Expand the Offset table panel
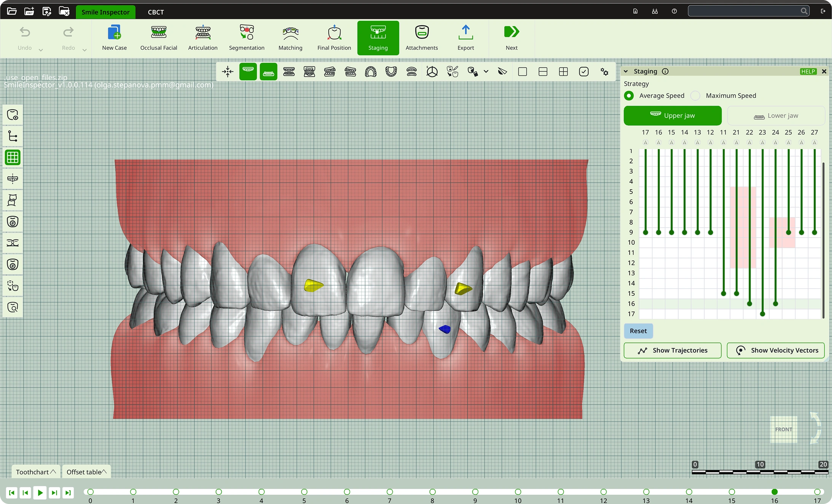 point(86,472)
